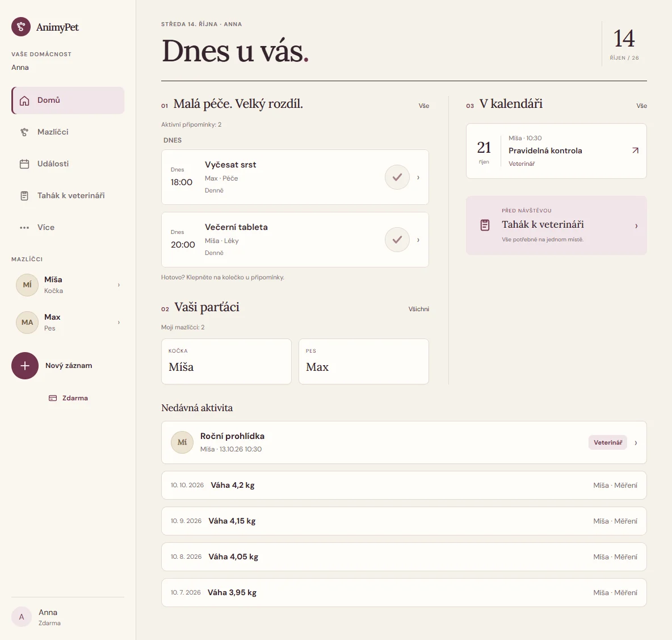Image resolution: width=672 pixels, height=640 pixels.
Task: Click the plus icon for Nový záznam
Action: point(25,366)
